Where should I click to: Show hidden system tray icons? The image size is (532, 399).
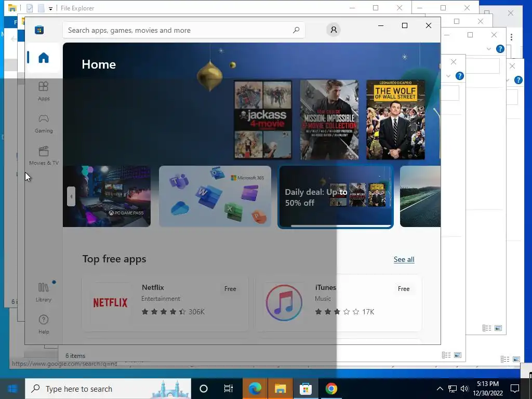click(x=440, y=389)
